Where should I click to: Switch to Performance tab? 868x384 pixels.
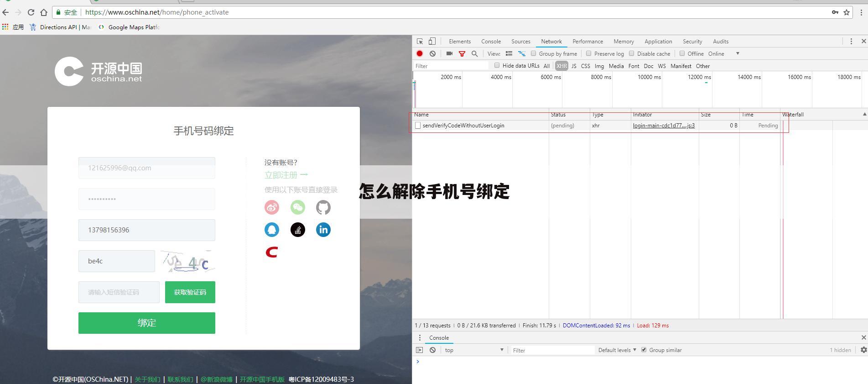coord(587,41)
